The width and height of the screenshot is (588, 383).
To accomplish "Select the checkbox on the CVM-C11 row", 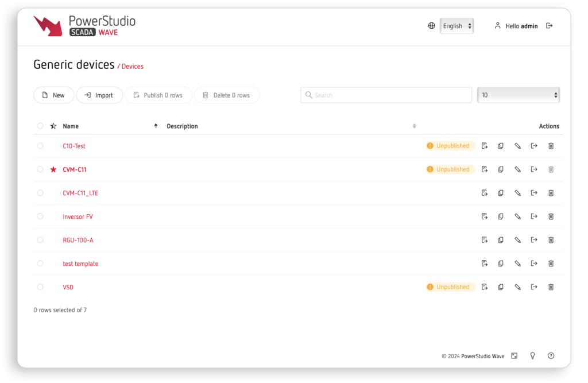I will [x=40, y=169].
